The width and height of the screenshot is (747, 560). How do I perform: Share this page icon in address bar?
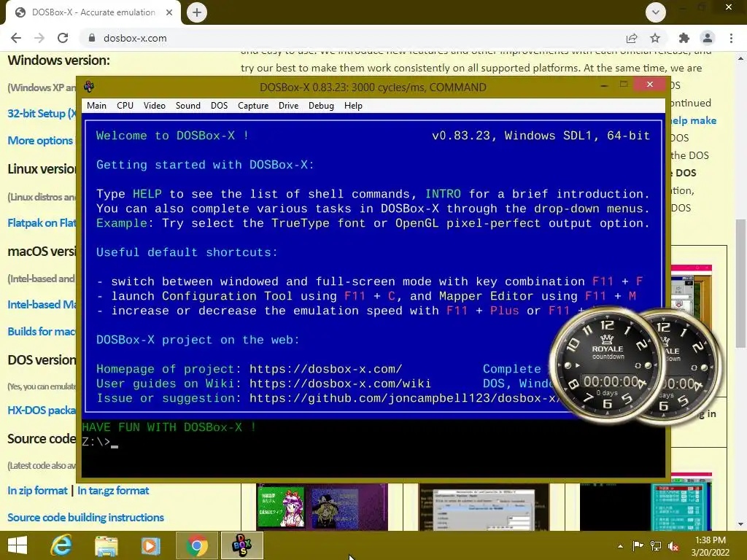[x=632, y=38]
